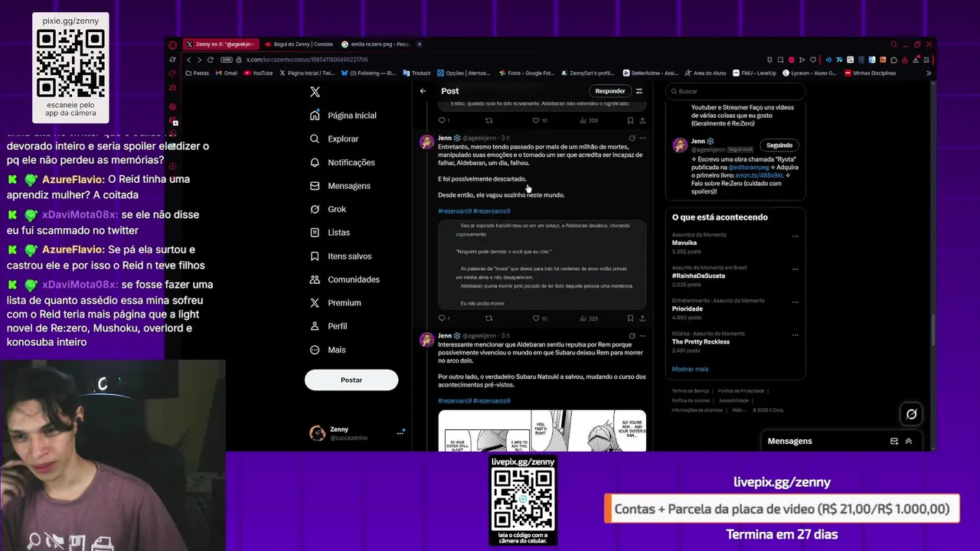
Task: Open more options for Prioridade trend
Action: 795,302
